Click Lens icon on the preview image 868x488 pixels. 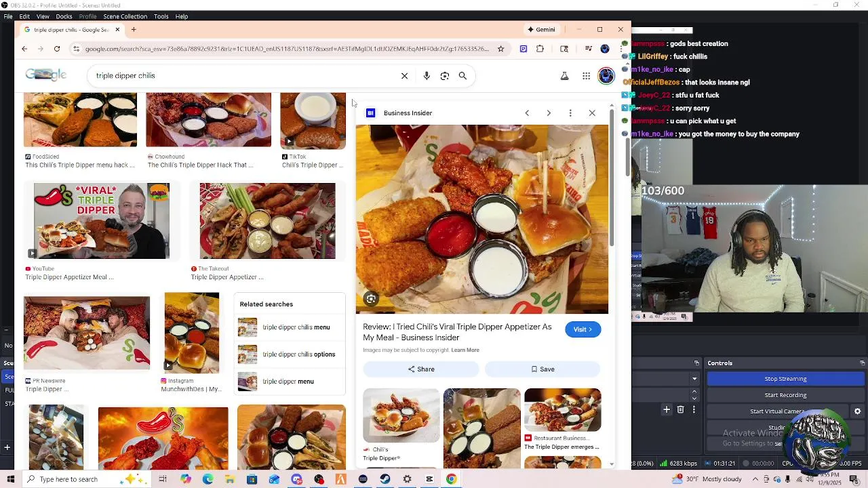pyautogui.click(x=371, y=299)
